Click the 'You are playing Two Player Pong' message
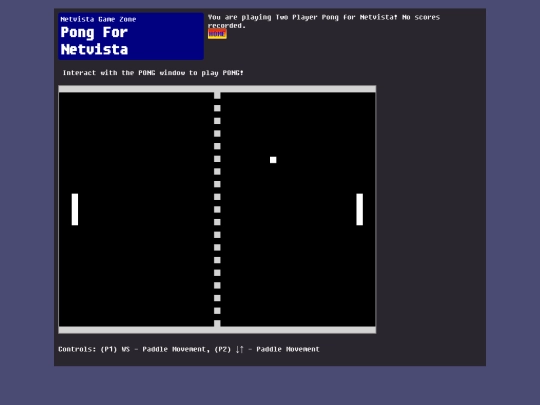This screenshot has width=540, height=405. point(324,21)
